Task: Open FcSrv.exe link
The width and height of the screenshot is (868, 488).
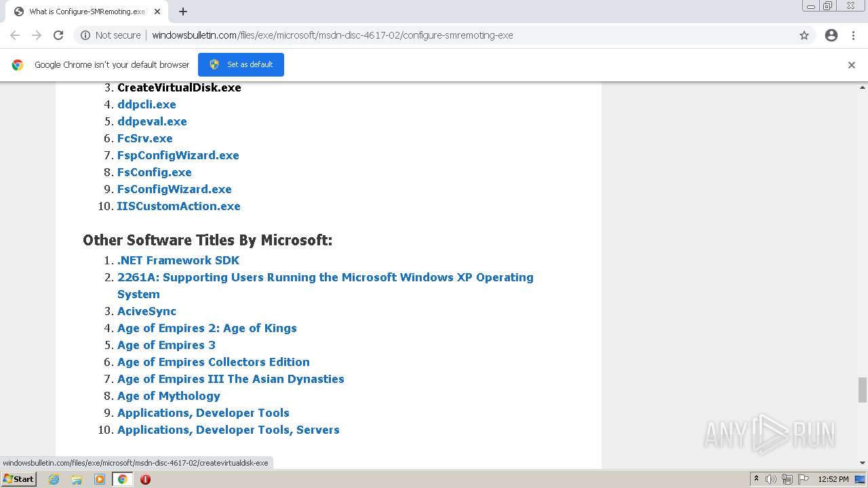Action: [x=145, y=138]
